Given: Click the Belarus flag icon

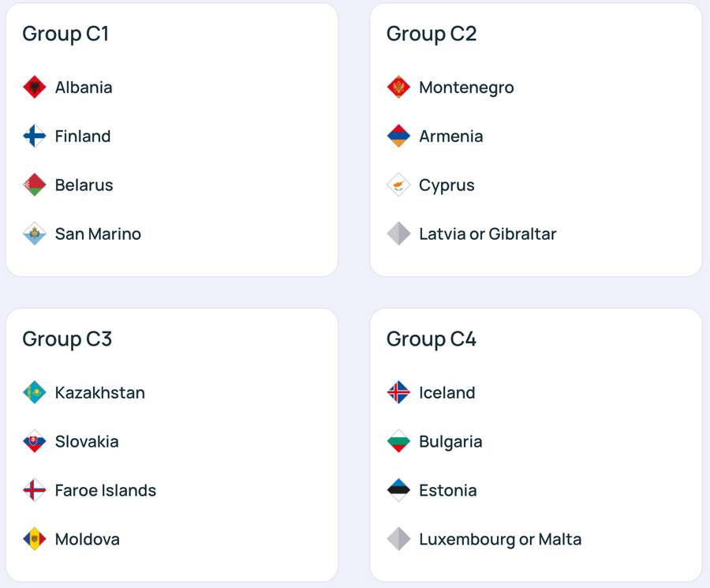Looking at the screenshot, I should [35, 185].
